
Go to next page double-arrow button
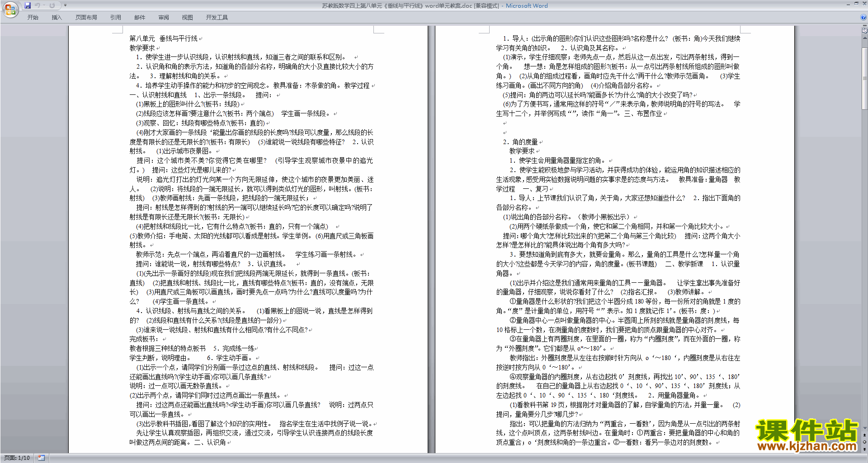(865, 449)
